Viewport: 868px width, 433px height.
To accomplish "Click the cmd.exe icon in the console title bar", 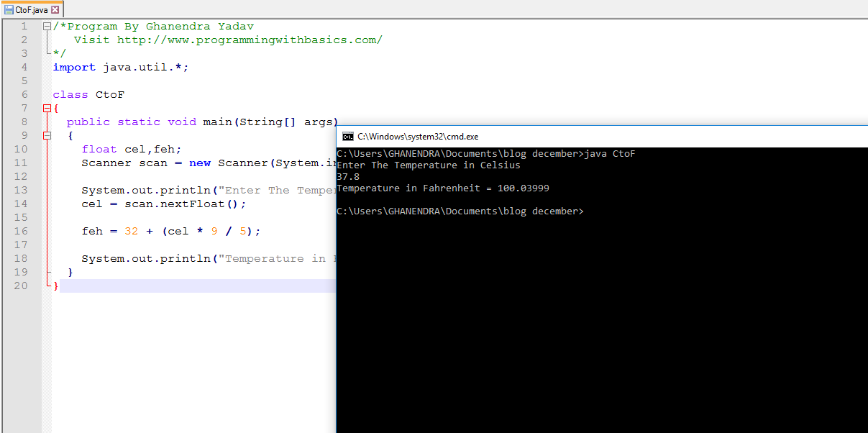I will click(348, 136).
